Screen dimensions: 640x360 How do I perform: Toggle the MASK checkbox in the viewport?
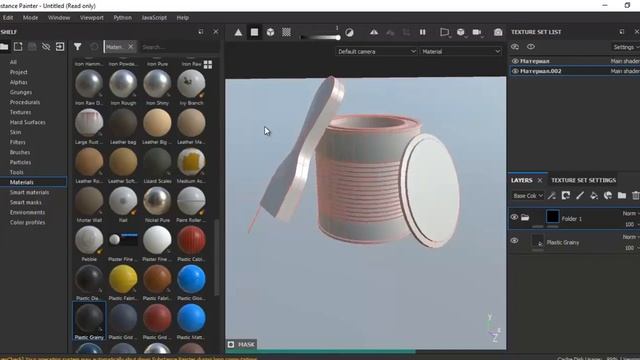[231, 344]
